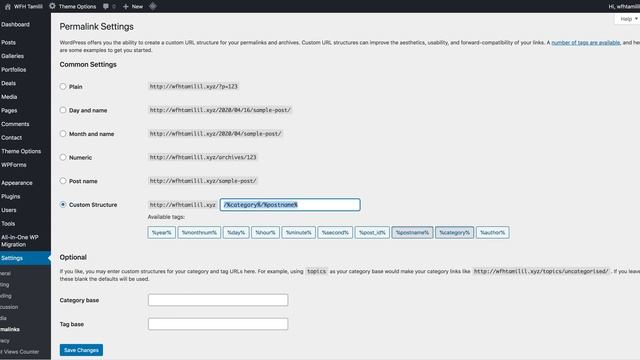This screenshot has height=360, width=640.
Task: Add the %second% tag
Action: point(335,232)
